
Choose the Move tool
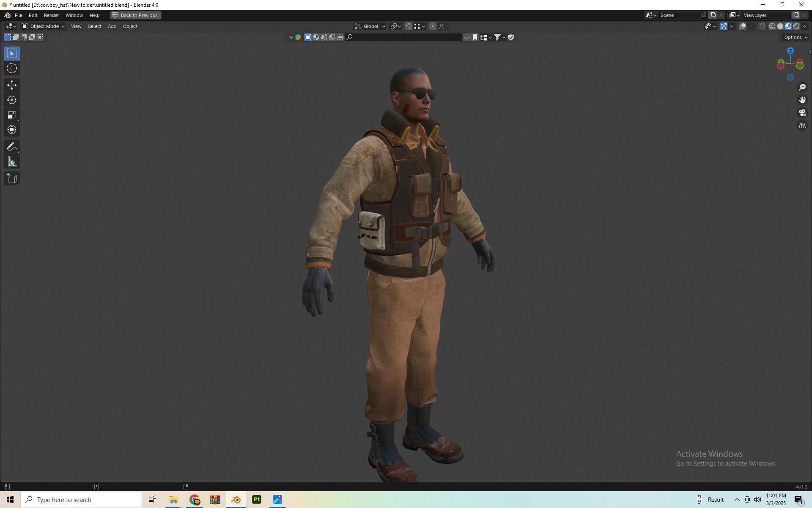[x=12, y=85]
